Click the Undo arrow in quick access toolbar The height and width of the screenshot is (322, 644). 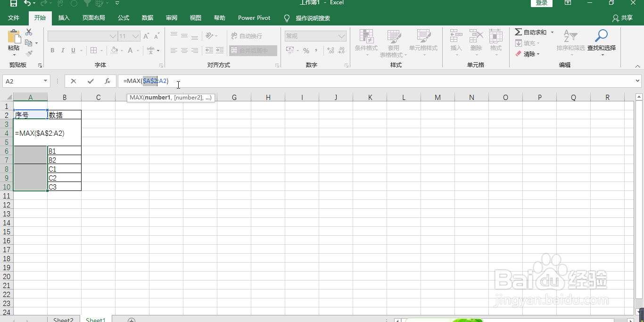(x=27, y=3)
